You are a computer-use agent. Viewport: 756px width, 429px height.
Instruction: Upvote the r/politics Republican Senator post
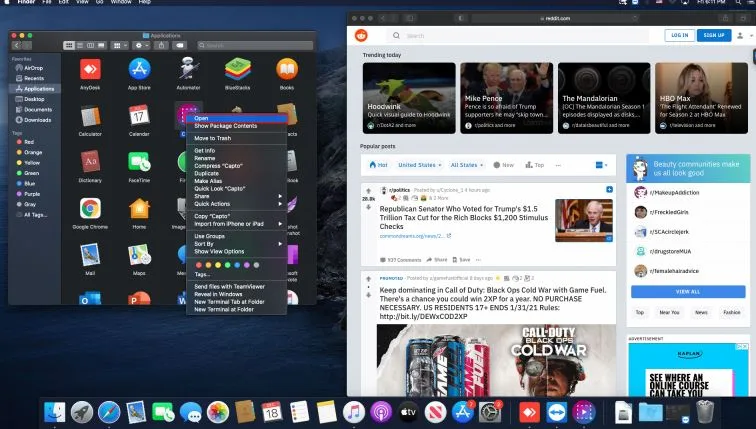(x=368, y=191)
